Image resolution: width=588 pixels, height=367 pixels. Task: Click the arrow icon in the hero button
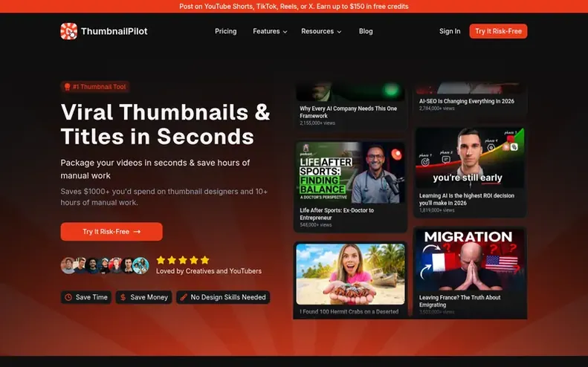click(137, 232)
